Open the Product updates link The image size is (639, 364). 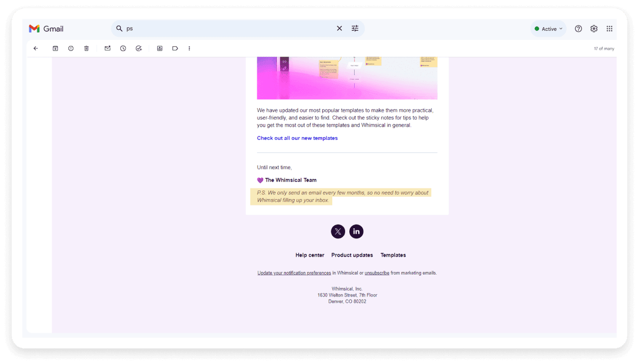(352, 255)
